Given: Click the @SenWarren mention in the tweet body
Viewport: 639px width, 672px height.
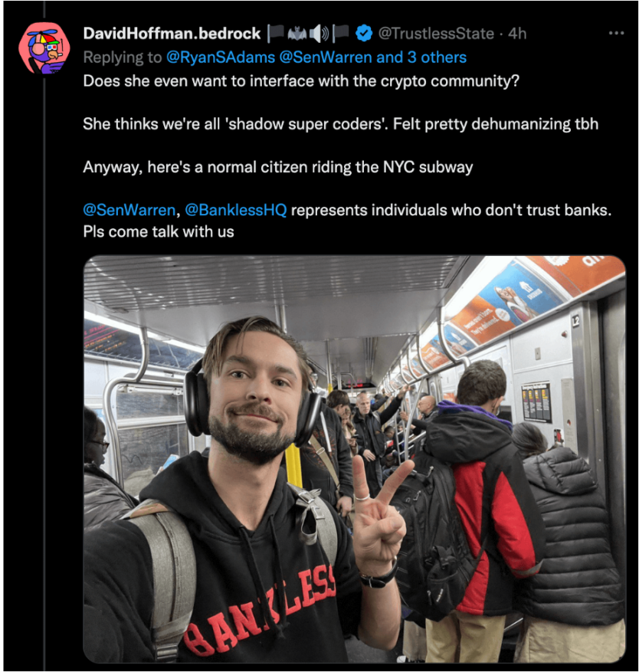Looking at the screenshot, I should (x=129, y=209).
